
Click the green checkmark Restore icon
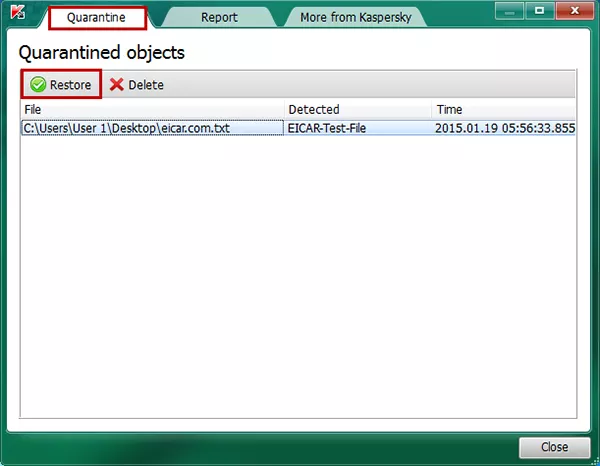coord(38,85)
